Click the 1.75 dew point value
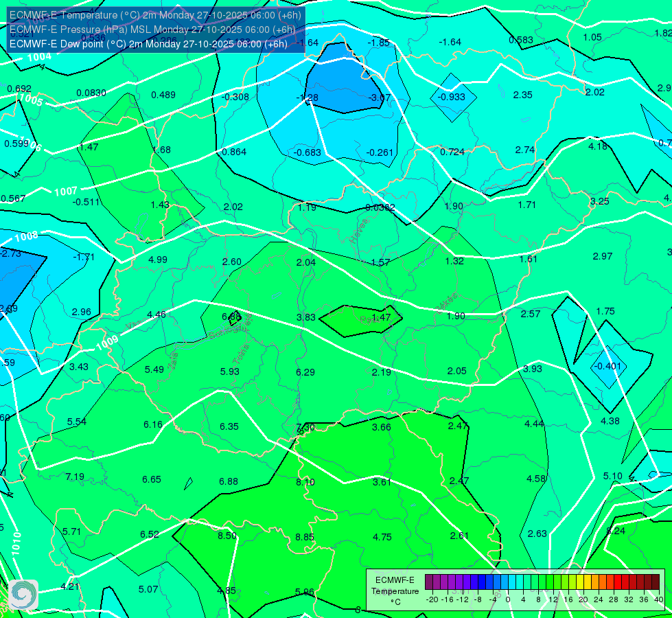The image size is (672, 618). click(x=605, y=311)
